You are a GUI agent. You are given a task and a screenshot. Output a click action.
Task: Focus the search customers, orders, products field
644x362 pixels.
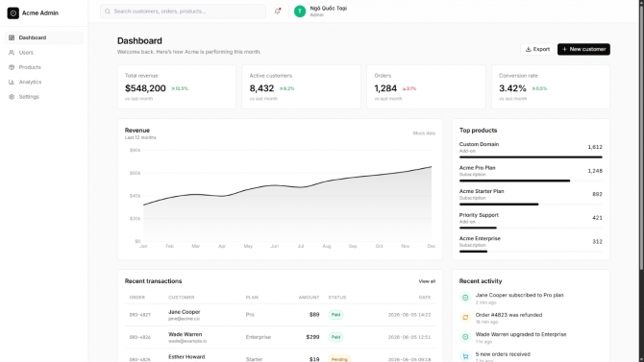[x=184, y=12]
